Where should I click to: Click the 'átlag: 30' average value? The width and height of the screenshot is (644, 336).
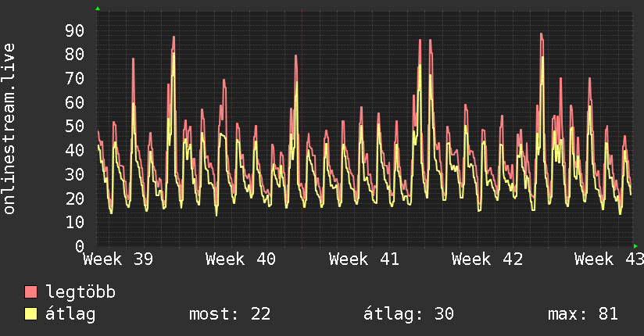(x=409, y=314)
